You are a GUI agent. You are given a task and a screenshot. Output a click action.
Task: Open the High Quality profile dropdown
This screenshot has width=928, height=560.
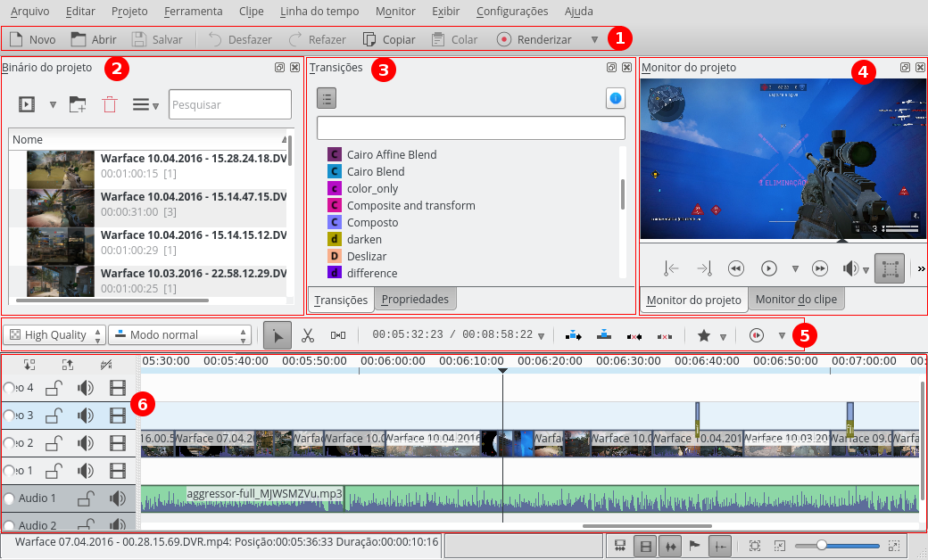[54, 334]
